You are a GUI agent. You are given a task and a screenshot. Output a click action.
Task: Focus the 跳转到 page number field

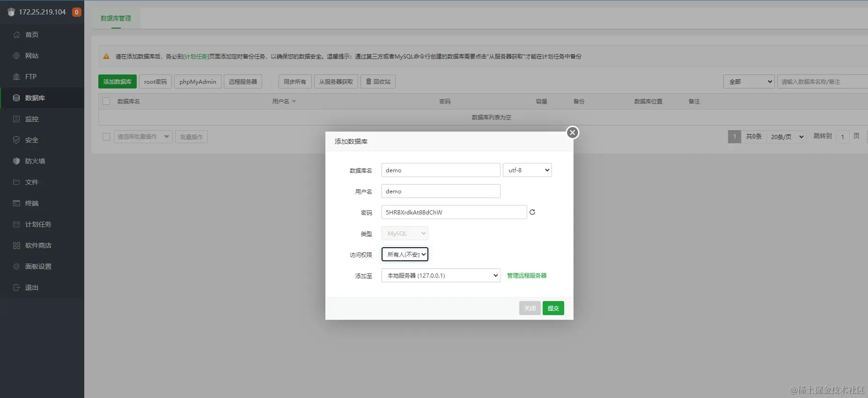click(x=843, y=137)
